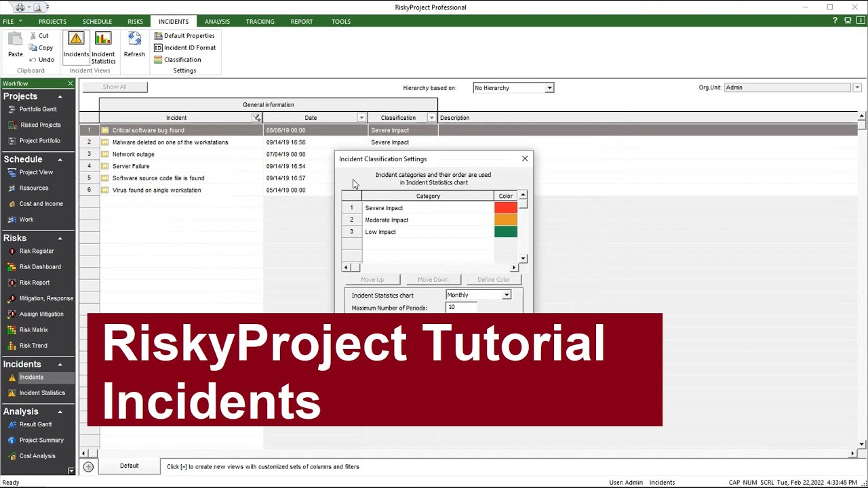Viewport: 868px width, 488px height.
Task: Open Project Portfolio in sidebar
Action: pos(39,141)
